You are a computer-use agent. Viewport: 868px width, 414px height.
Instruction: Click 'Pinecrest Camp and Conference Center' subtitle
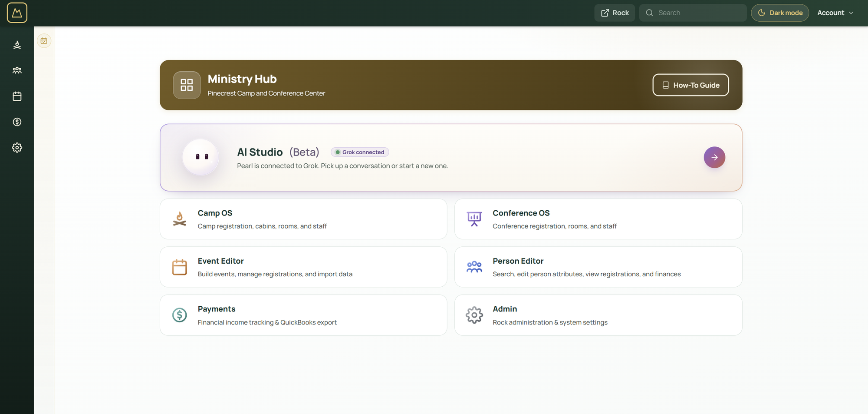pos(266,93)
